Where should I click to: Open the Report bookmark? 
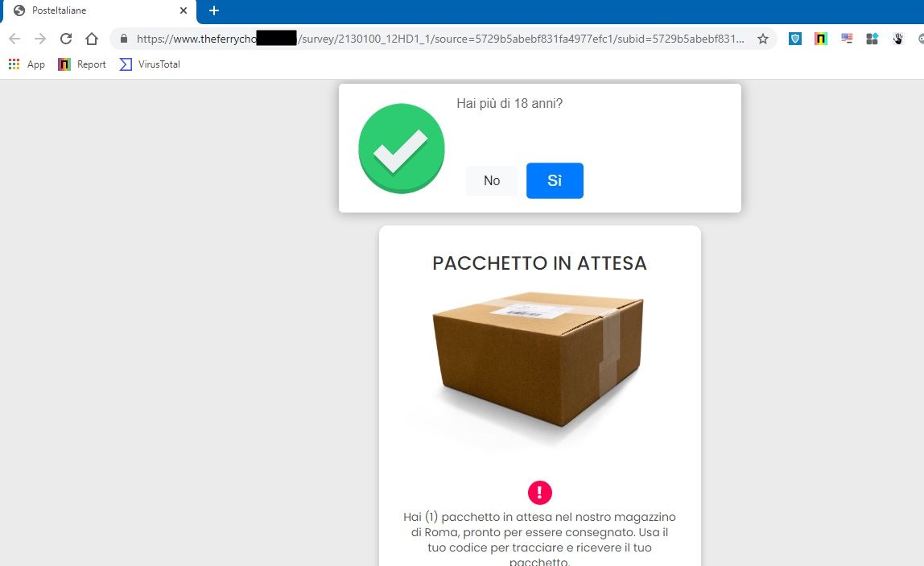82,64
